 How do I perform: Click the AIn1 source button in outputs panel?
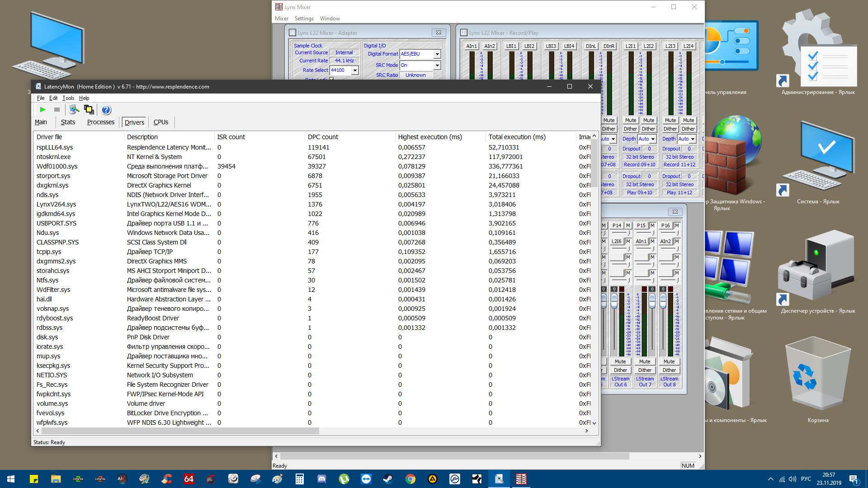pyautogui.click(x=641, y=241)
